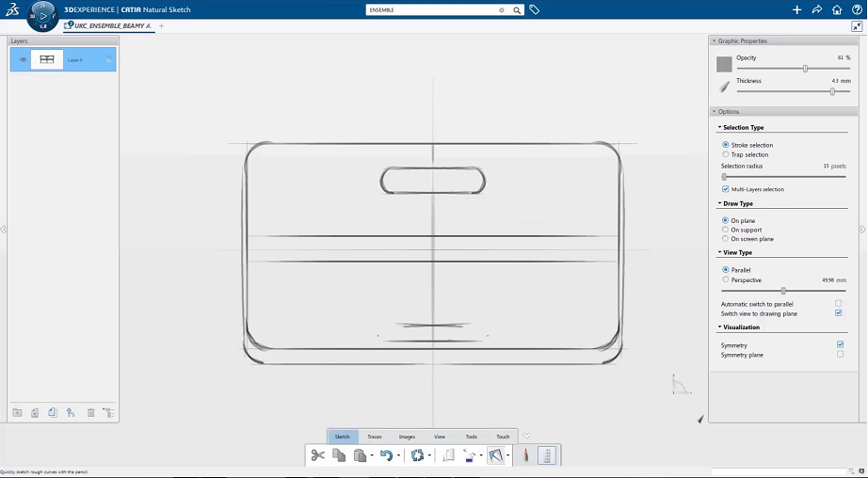Hide Layer 6 with the eye icon
868x478 pixels.
(x=23, y=60)
